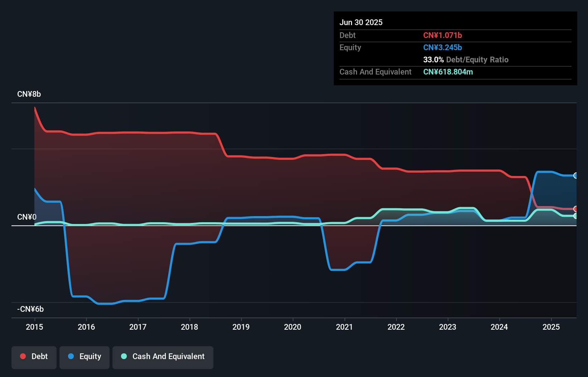Toggle the Equity series visibility
Viewport: 588px width, 377px height.
coord(84,357)
